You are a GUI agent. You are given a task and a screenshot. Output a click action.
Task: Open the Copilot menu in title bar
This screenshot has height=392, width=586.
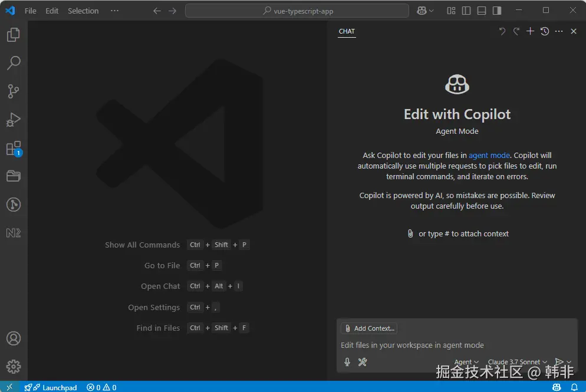(425, 11)
